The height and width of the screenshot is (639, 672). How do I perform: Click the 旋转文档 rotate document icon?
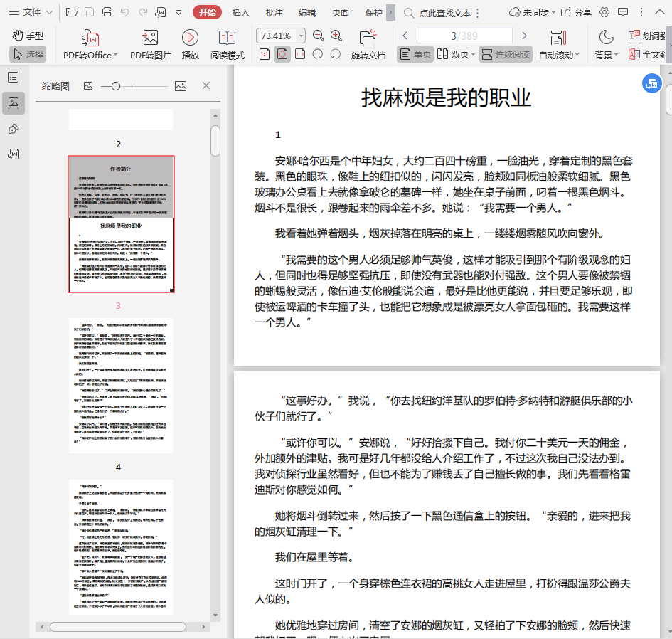pos(368,38)
